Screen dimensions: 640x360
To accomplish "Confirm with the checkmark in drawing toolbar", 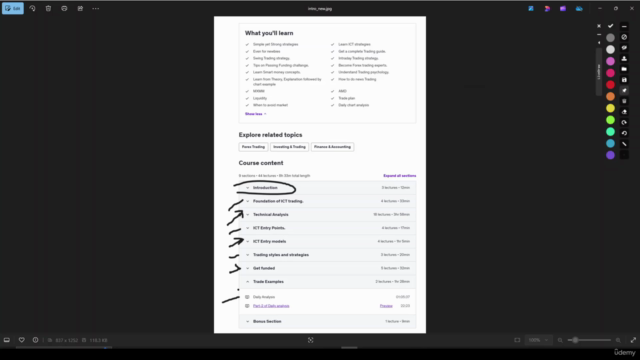I will tap(611, 26).
